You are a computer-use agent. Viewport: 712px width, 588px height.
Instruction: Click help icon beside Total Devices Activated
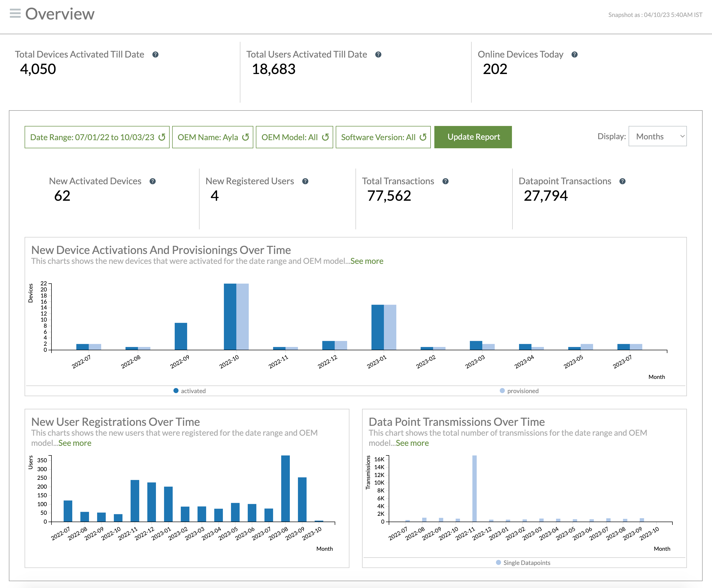(155, 54)
